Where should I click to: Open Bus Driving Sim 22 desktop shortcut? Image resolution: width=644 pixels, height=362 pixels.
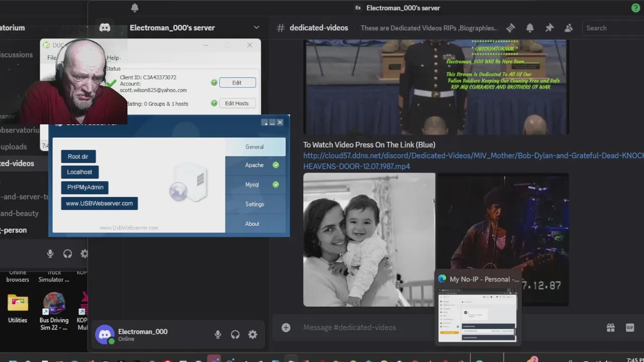click(x=54, y=311)
